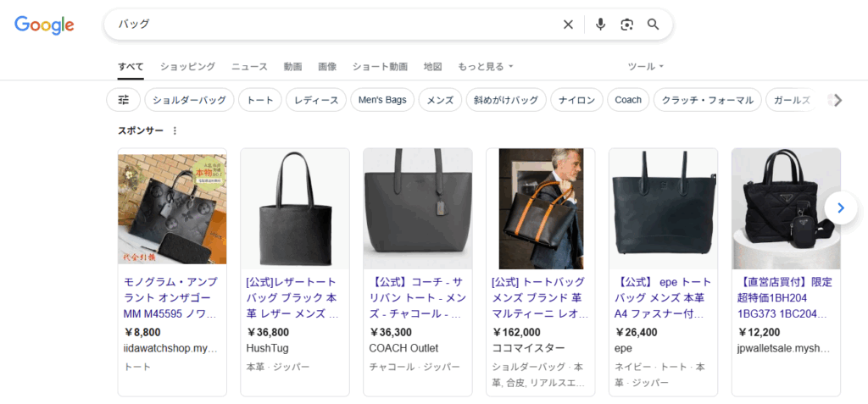Click the ¥26,400 price
Viewport: 868px width, 404px height.
[637, 333]
